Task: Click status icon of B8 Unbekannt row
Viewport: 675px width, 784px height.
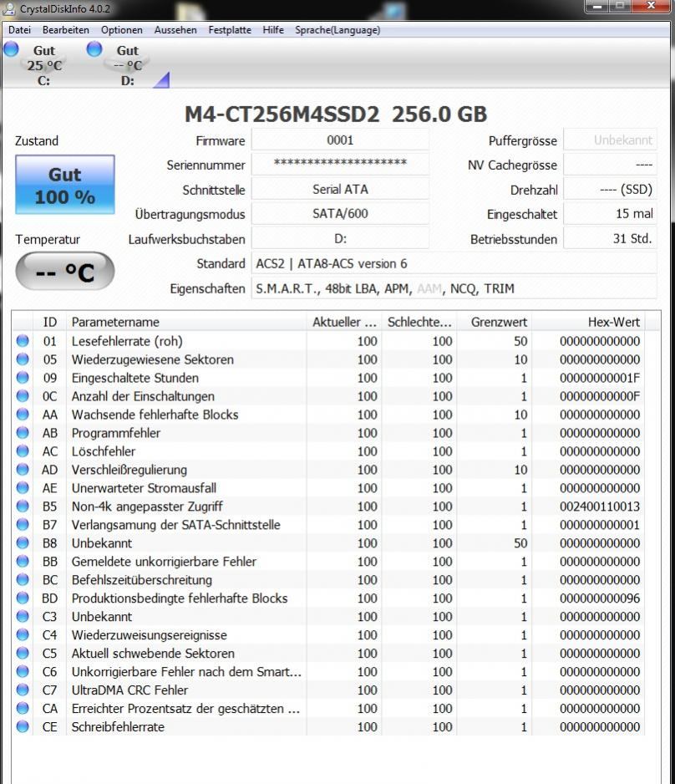Action: 23,542
